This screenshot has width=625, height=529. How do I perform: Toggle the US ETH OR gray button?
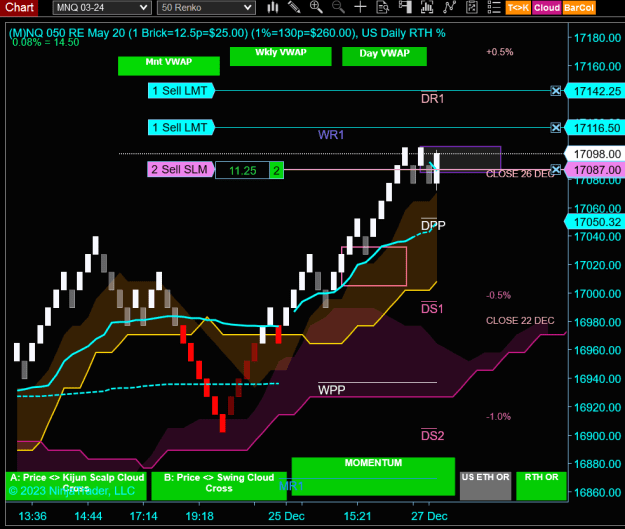[485, 486]
